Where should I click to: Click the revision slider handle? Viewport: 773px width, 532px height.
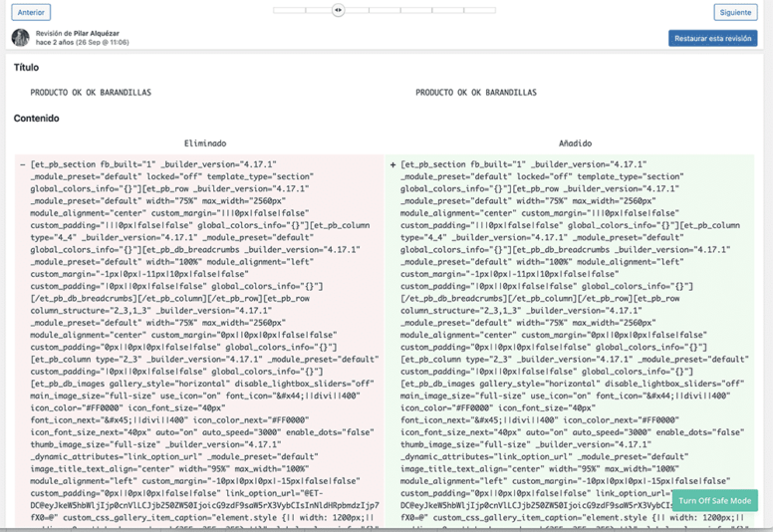(x=339, y=10)
